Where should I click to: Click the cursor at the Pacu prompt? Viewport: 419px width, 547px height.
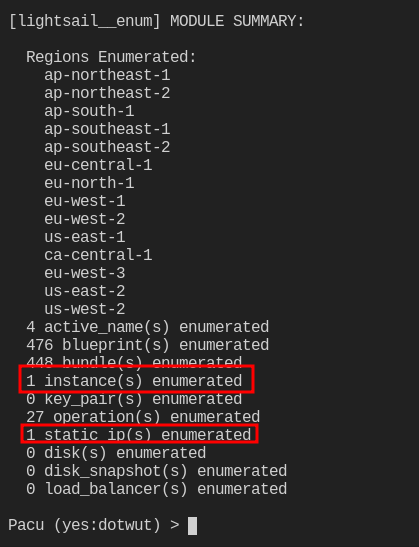coord(192,526)
